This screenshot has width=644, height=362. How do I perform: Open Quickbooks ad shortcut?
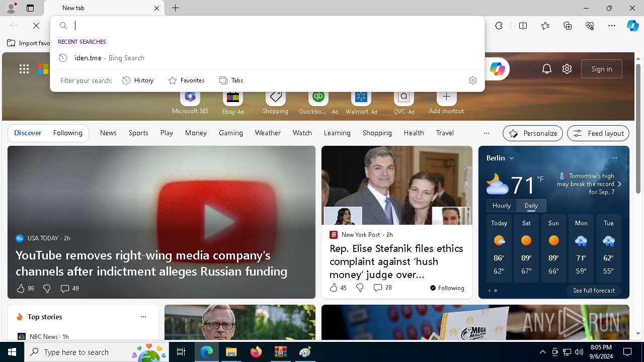coord(318,103)
